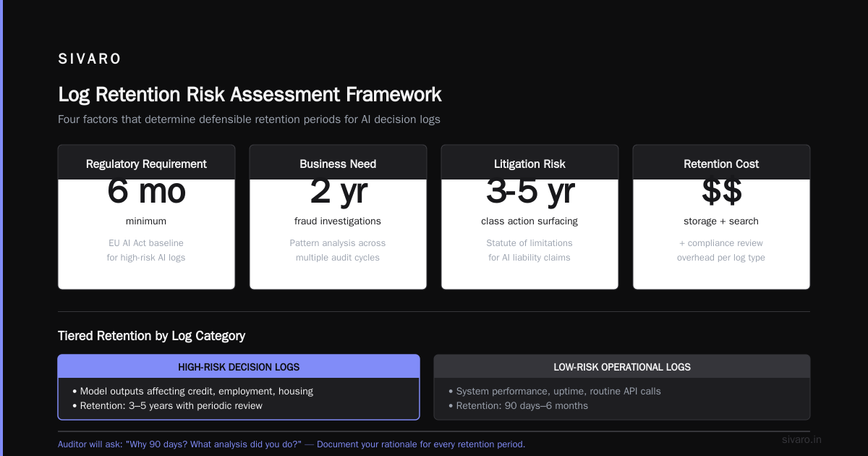
Task: Click 'Retention: 3–5 years with periodic review' bullet
Action: point(167,405)
